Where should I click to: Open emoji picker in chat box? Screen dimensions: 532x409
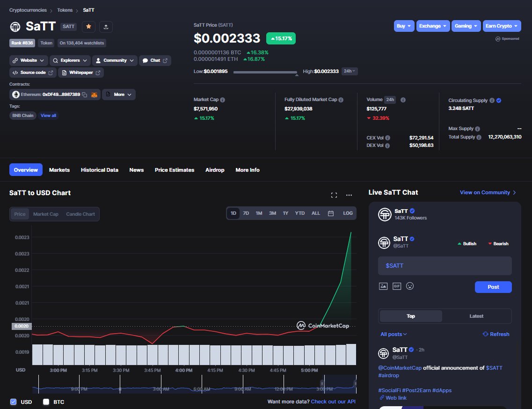[x=410, y=286]
